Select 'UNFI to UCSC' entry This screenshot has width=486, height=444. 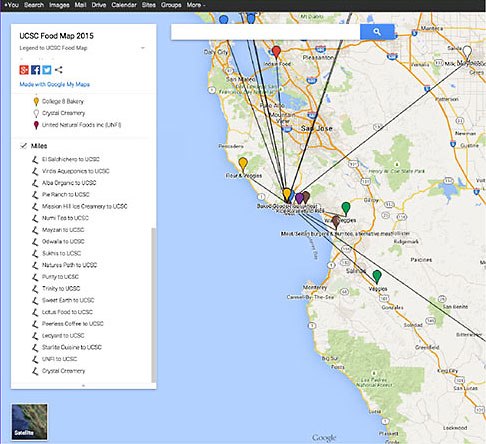[59, 359]
